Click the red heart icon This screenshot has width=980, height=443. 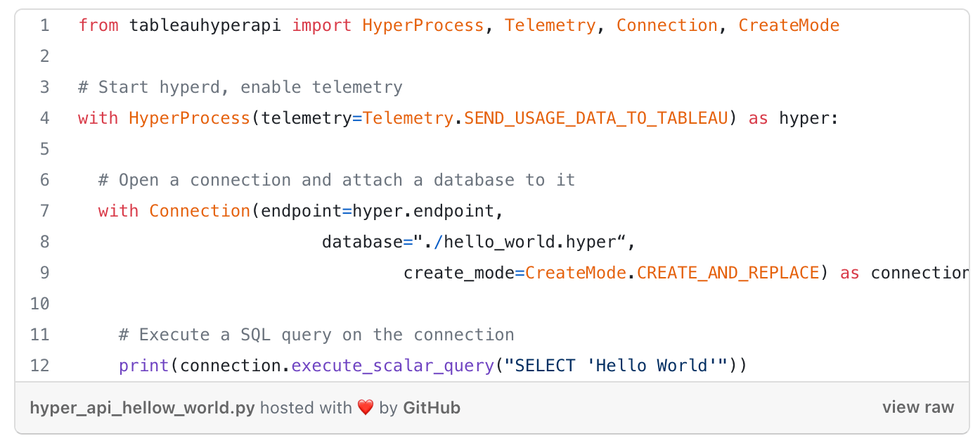point(365,408)
